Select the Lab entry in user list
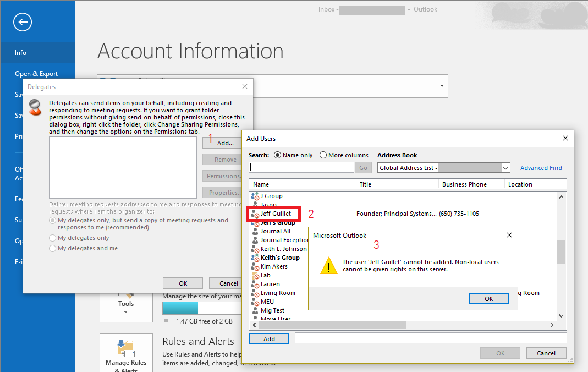 click(x=266, y=276)
